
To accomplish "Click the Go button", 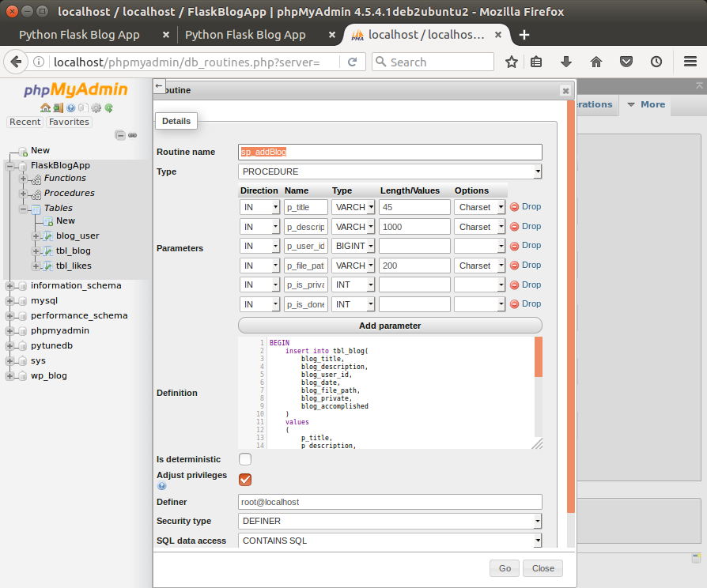I will pyautogui.click(x=505, y=568).
